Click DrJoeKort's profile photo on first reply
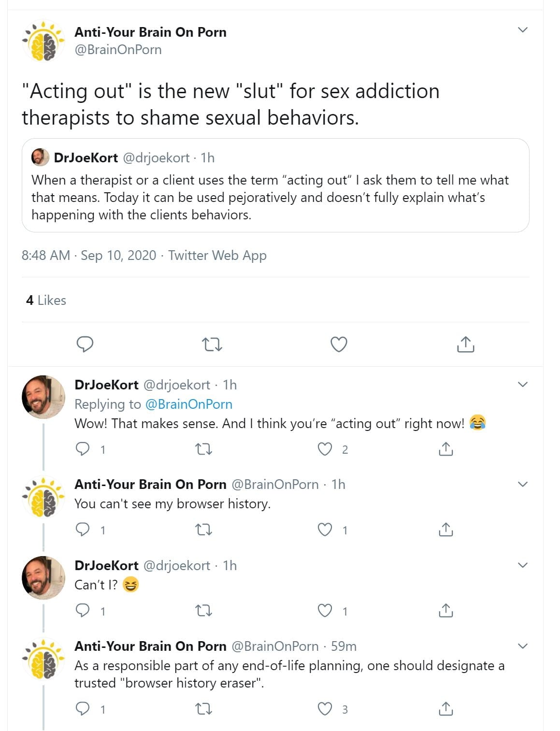Screen dimensions: 560x731 click(43, 397)
